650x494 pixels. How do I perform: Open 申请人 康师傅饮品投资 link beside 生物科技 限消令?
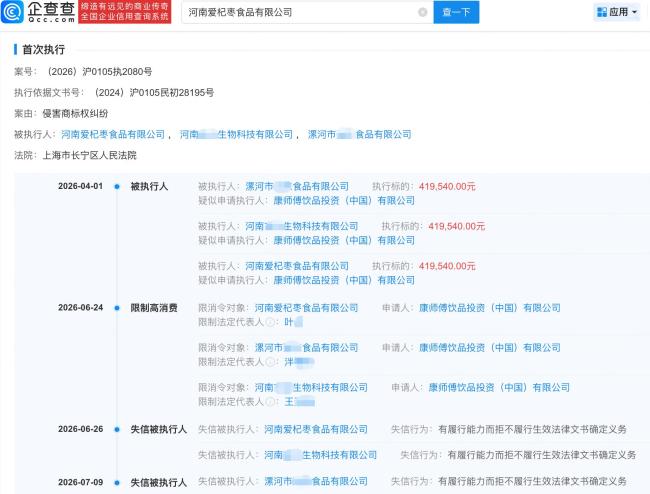point(499,387)
